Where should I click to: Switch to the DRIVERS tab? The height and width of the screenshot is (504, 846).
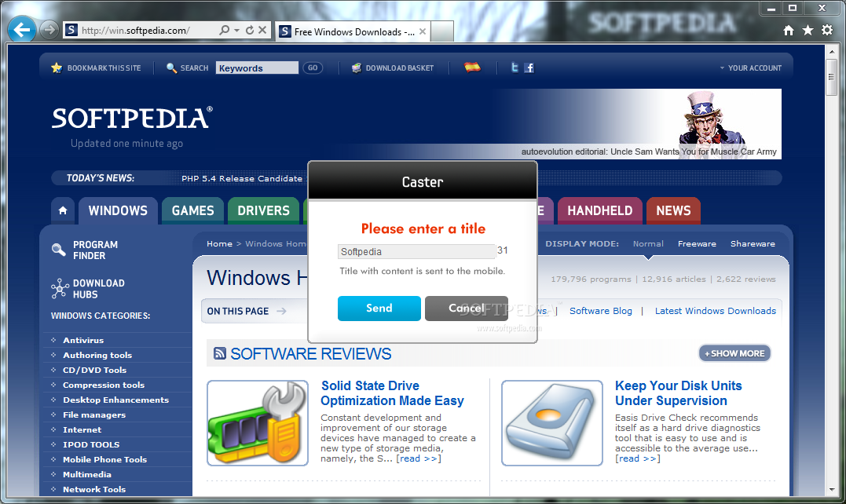(x=263, y=210)
